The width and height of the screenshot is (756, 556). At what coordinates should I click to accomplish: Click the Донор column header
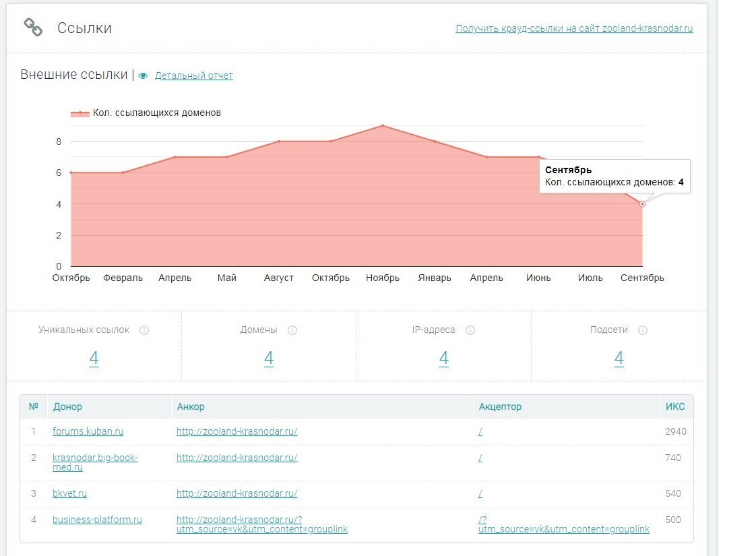pos(68,407)
